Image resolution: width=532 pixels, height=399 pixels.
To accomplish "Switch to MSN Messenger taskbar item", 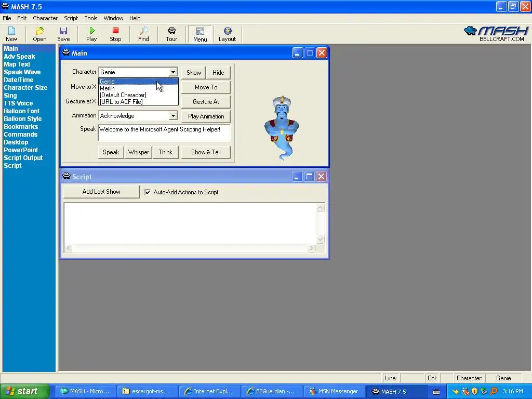I will pos(334,391).
